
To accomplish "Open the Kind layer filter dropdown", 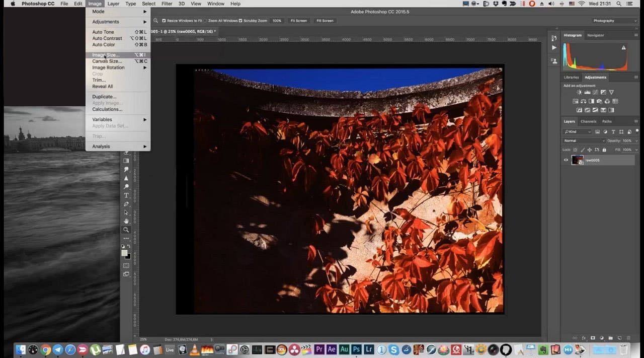I will [578, 132].
